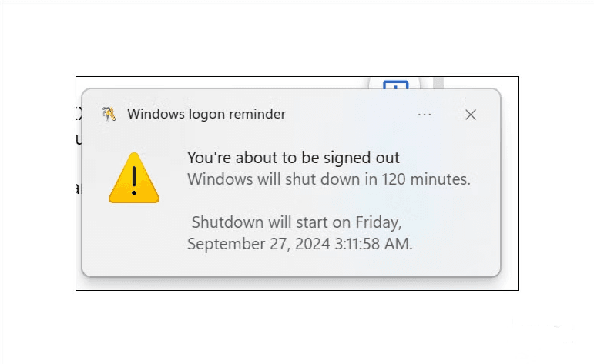594x364 pixels.
Task: Click the gray scrollbar strip behind notification
Action: [x=438, y=82]
